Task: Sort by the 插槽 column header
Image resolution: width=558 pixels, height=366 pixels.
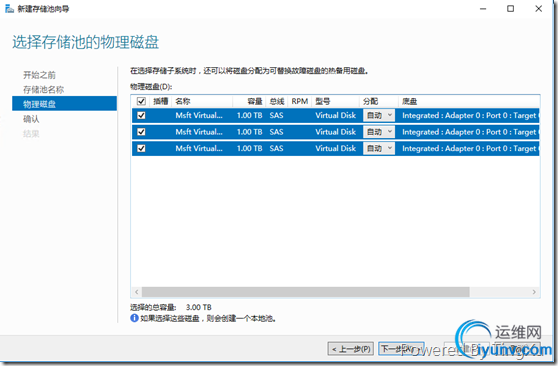Action: click(160, 101)
